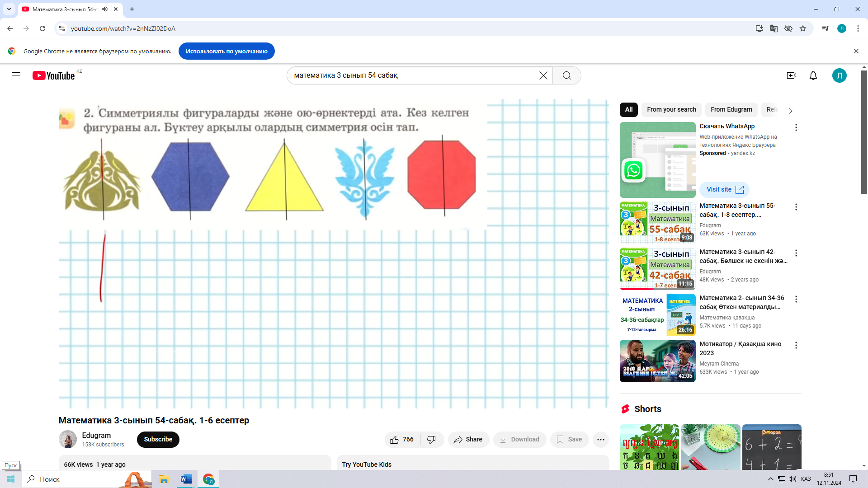Viewport: 868px width, 488px height.
Task: Click the Visit site ad button
Action: pos(724,190)
